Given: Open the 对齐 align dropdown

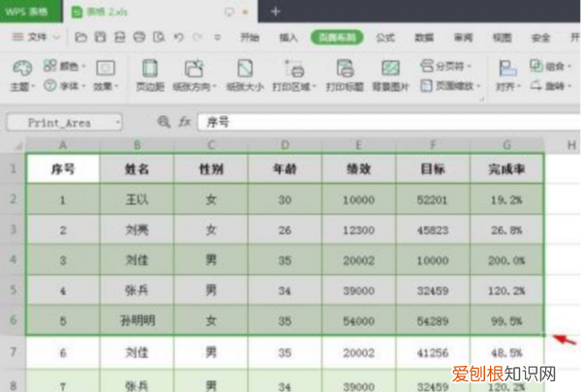Looking at the screenshot, I should [508, 75].
